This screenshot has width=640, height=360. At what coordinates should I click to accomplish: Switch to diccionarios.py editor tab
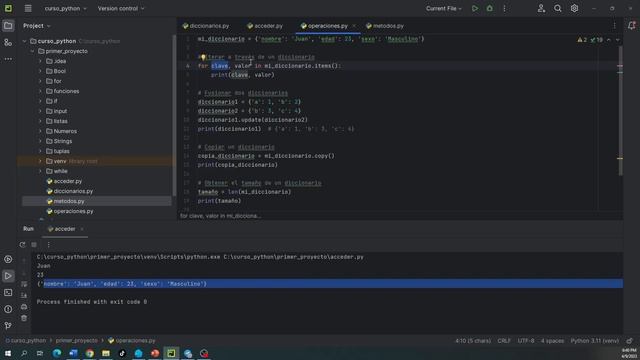coord(206,26)
